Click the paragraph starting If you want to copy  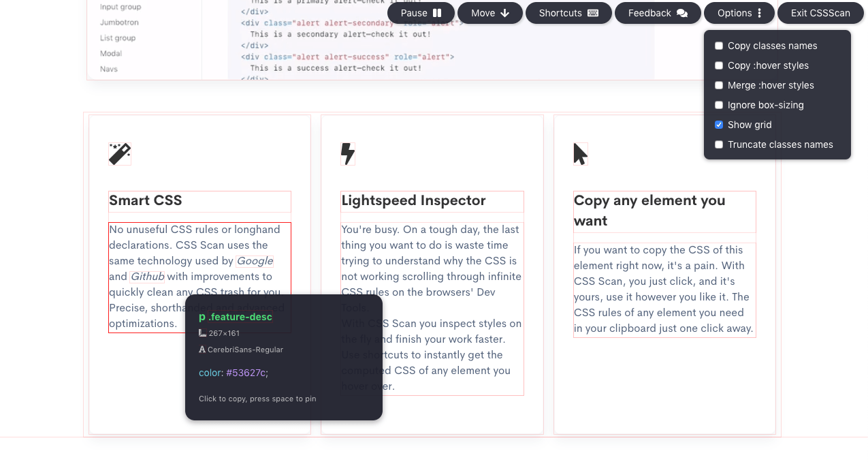click(x=664, y=290)
